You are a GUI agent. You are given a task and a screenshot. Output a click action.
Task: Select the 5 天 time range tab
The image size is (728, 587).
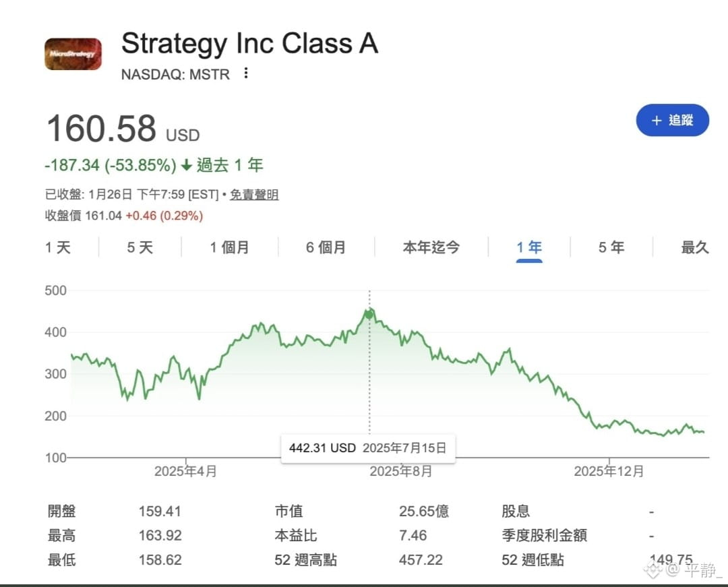point(140,247)
